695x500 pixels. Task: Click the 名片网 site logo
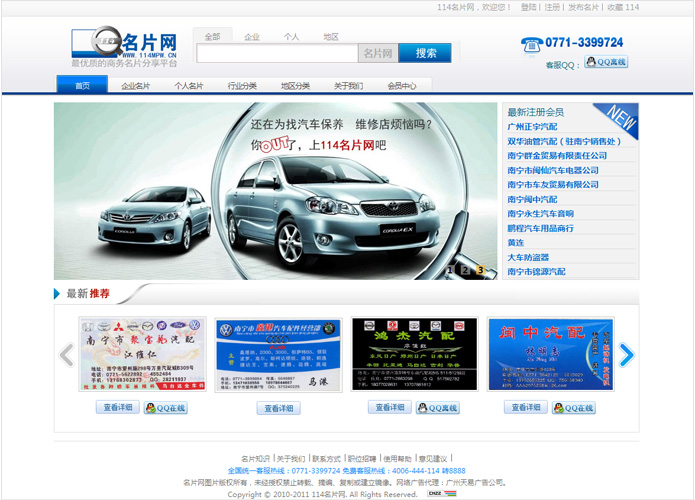[x=125, y=44]
